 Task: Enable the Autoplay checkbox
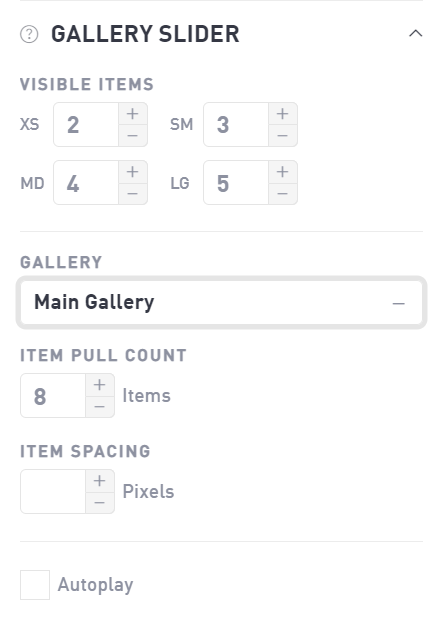point(35,585)
